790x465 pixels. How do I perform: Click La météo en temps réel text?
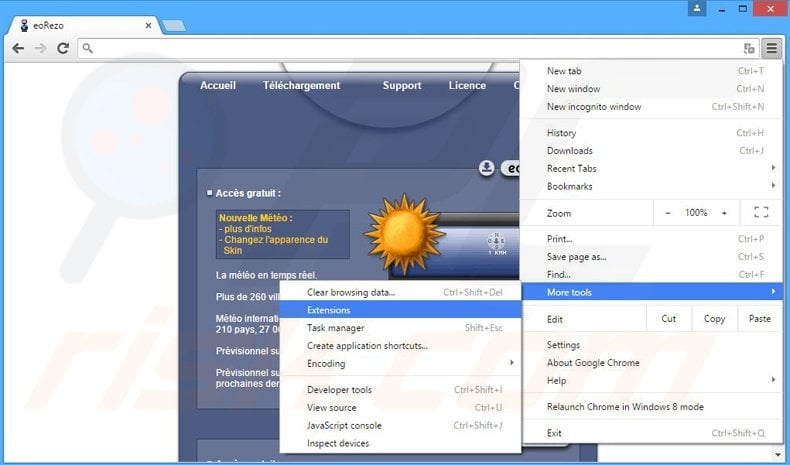pyautogui.click(x=267, y=276)
